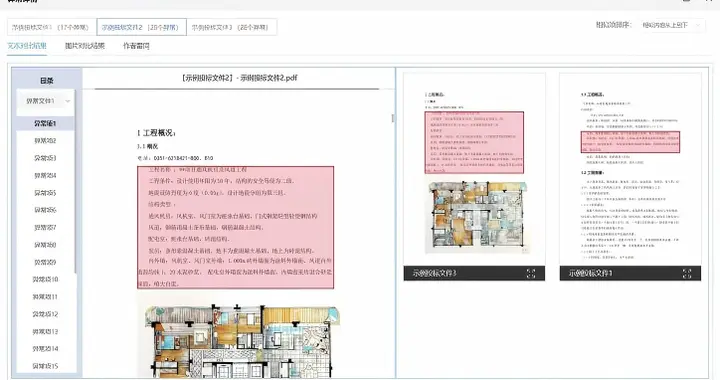Screen dimensions: 720x380
Task: Jump to 异常项3 in the list
Action: (45, 158)
